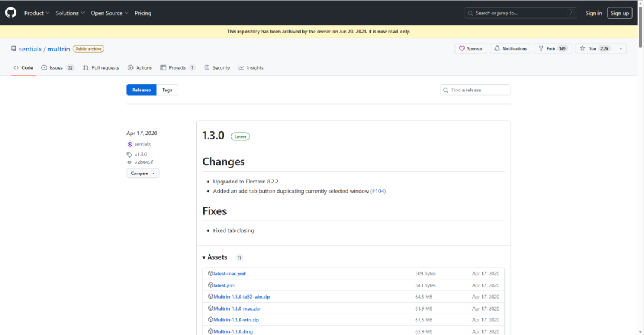Screen dimensions: 644x335
Task: Click the Notifications bell button
Action: point(510,48)
